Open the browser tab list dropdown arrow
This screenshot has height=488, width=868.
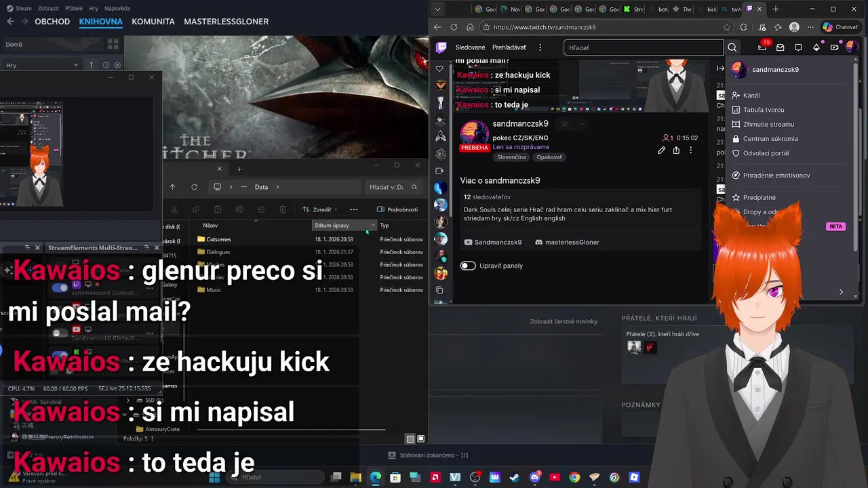click(x=438, y=9)
